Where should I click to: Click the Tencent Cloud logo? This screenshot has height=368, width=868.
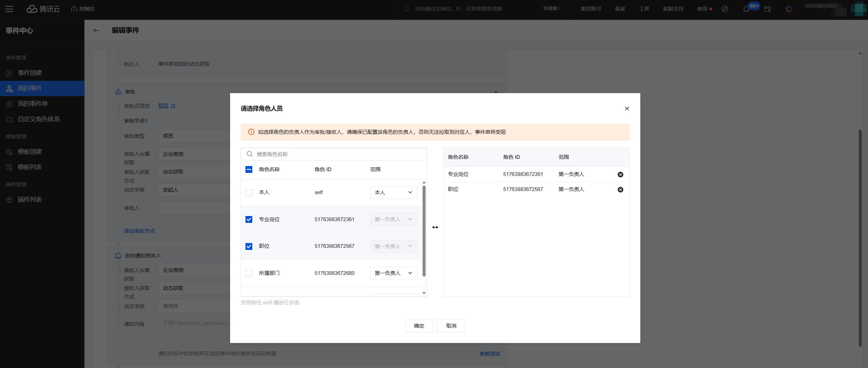pos(43,9)
